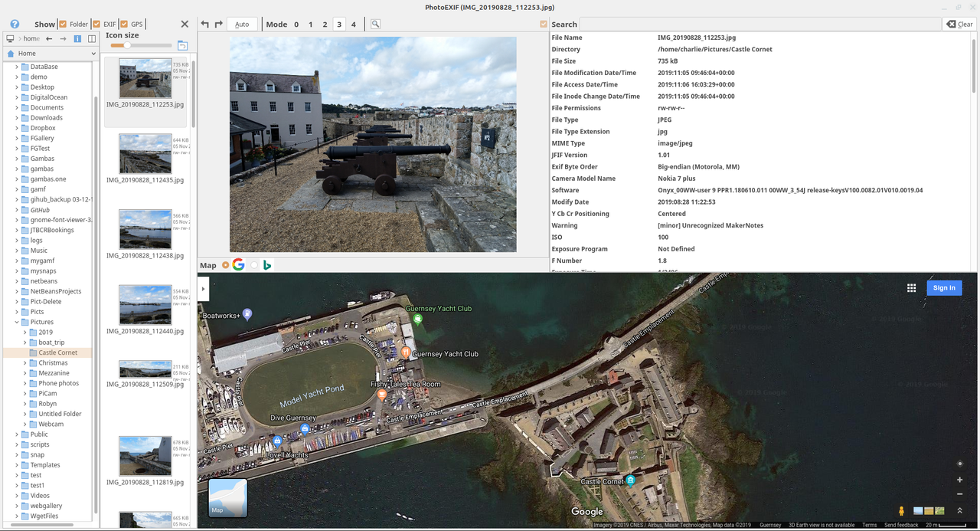Switch to Mode 0
Viewport: 980px width, 531px height.
(x=296, y=25)
